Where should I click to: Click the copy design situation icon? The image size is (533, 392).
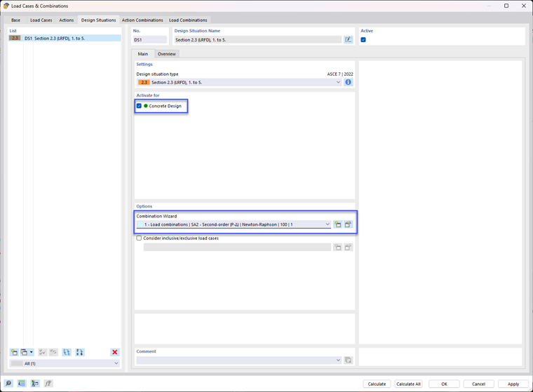point(24,352)
